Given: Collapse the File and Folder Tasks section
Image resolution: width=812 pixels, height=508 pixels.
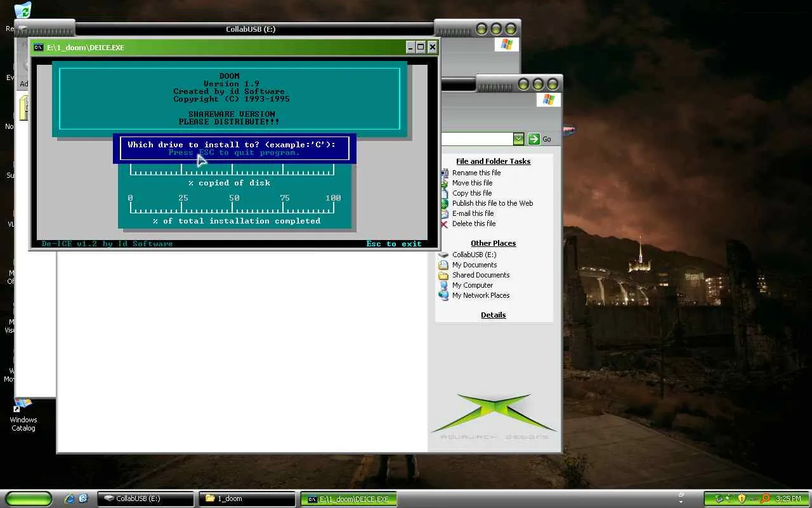Looking at the screenshot, I should click(493, 161).
